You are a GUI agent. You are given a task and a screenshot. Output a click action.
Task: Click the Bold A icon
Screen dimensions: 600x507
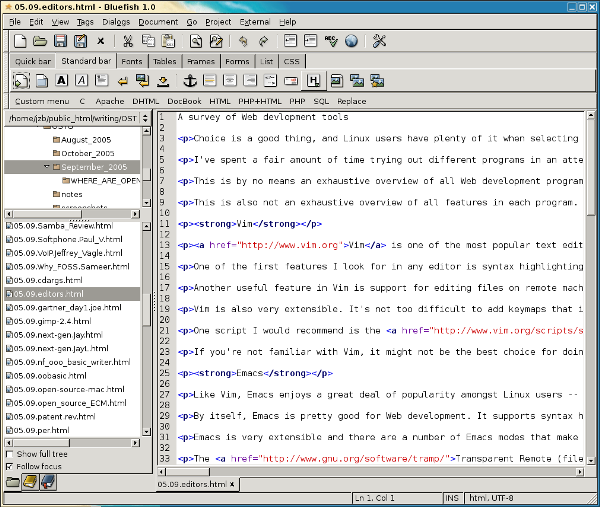62,81
